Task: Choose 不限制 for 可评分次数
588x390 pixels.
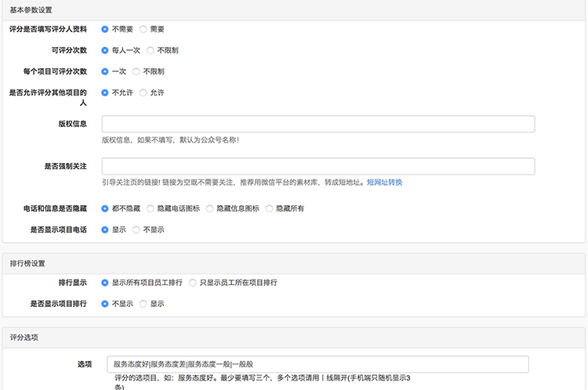Action: tap(150, 50)
